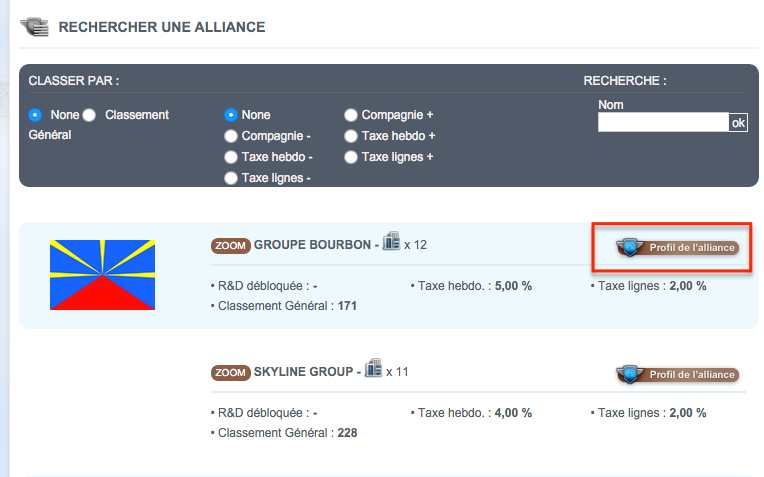Choose Taxe hebdo - radio button
Viewport: 764px width, 477px height.
pyautogui.click(x=231, y=157)
